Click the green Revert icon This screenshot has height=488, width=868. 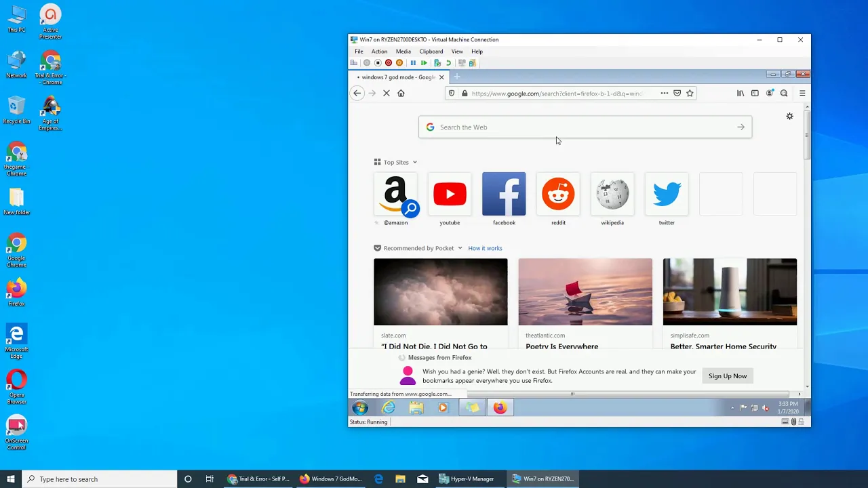(x=448, y=63)
